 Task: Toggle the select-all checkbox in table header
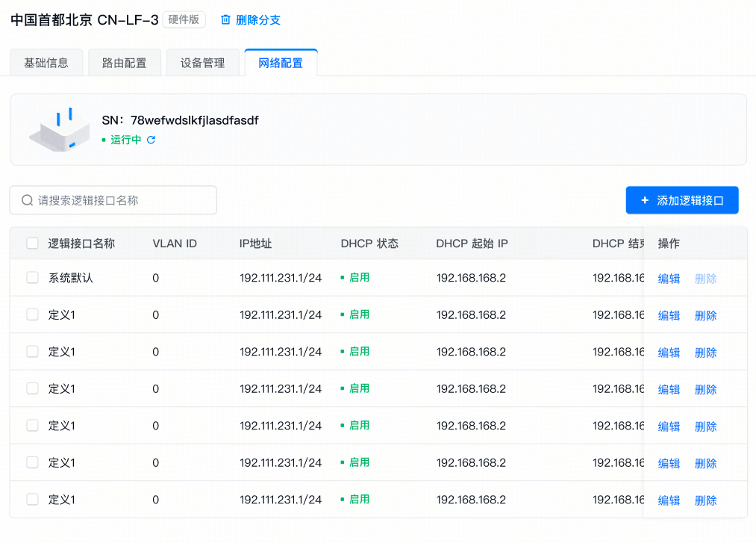click(x=32, y=243)
